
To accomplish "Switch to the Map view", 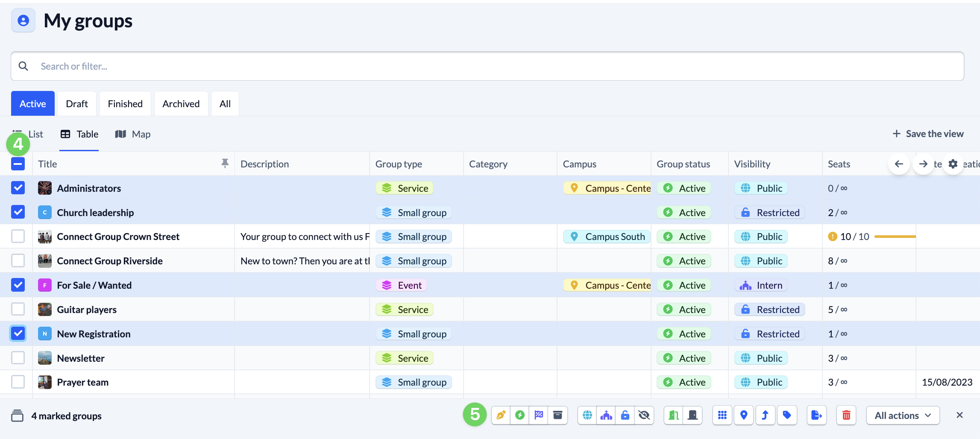I will coord(133,134).
